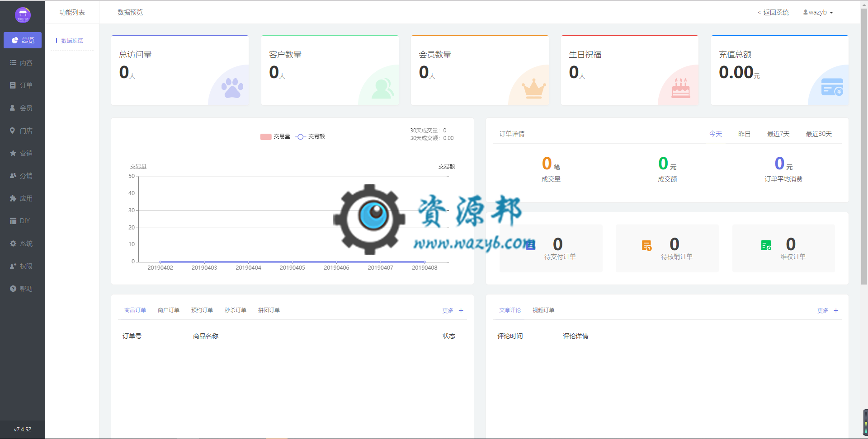Image resolution: width=868 pixels, height=439 pixels.
Task: Open the 总览 overview menu
Action: pyautogui.click(x=23, y=40)
